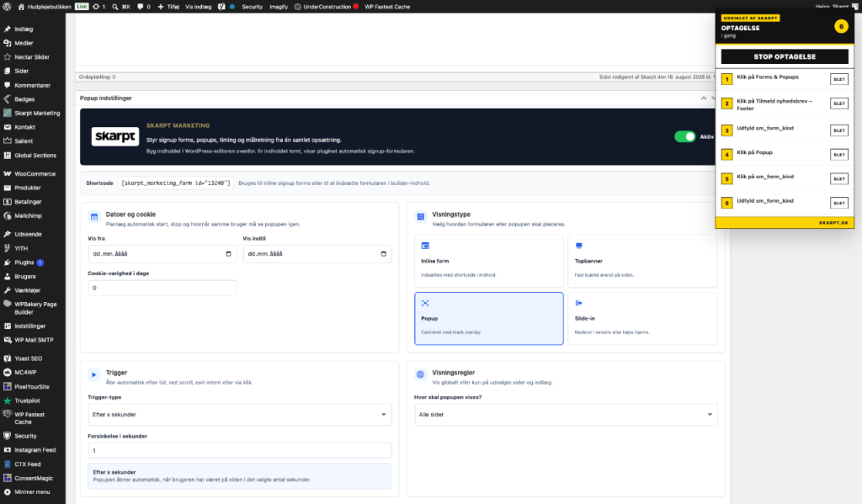
Task: Collapse the sidebar with Minimer menu
Action: (x=33, y=492)
